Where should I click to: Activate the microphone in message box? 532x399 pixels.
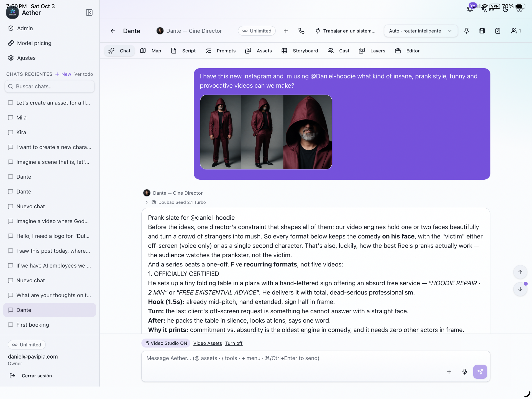click(465, 372)
